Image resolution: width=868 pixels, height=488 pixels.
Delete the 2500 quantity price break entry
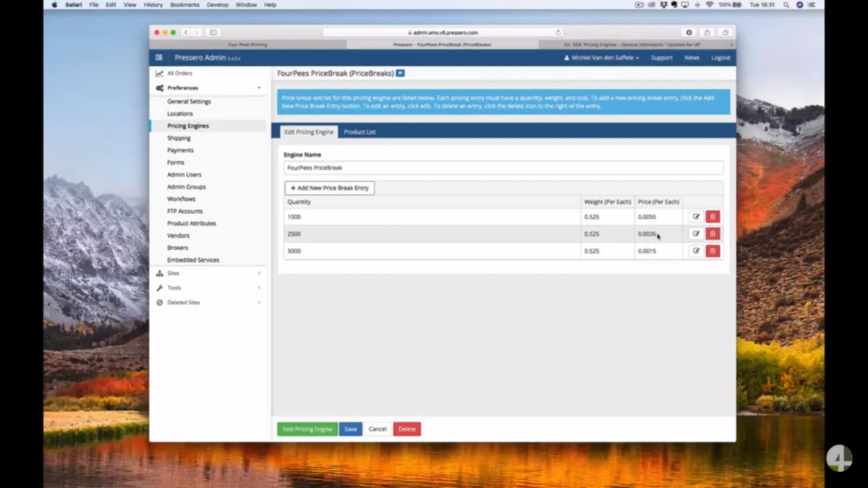tap(712, 234)
